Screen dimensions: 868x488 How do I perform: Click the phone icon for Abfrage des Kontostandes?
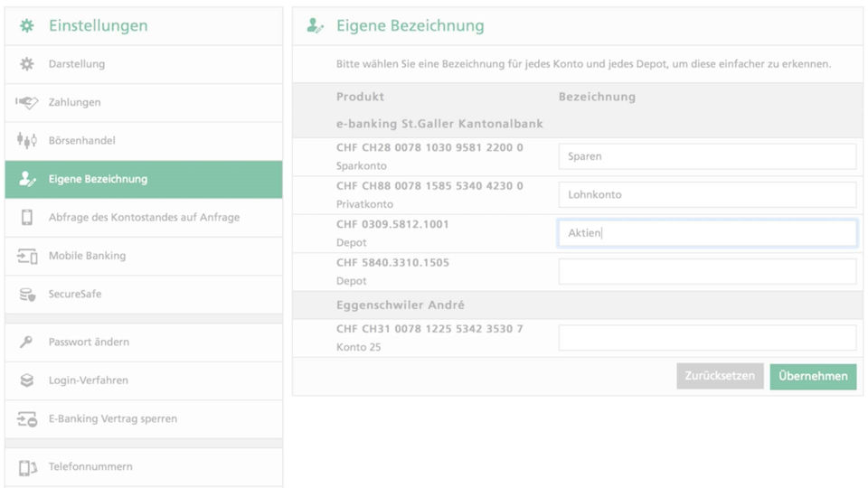(26, 218)
